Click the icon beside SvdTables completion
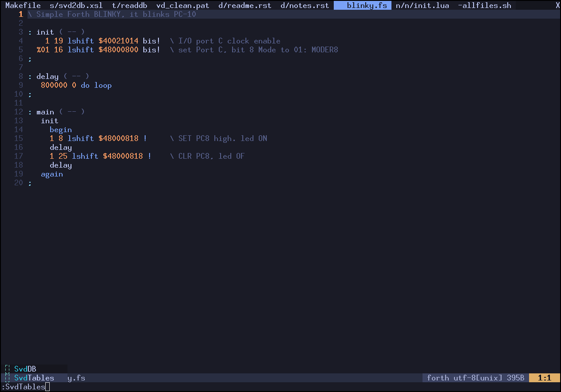The height and width of the screenshot is (392, 561). tap(8, 378)
